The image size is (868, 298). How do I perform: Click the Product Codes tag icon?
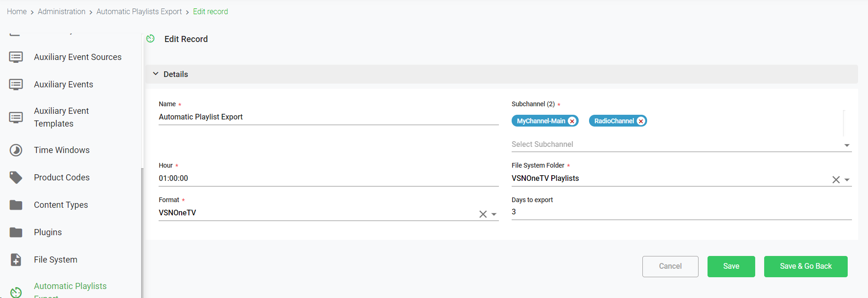16,178
